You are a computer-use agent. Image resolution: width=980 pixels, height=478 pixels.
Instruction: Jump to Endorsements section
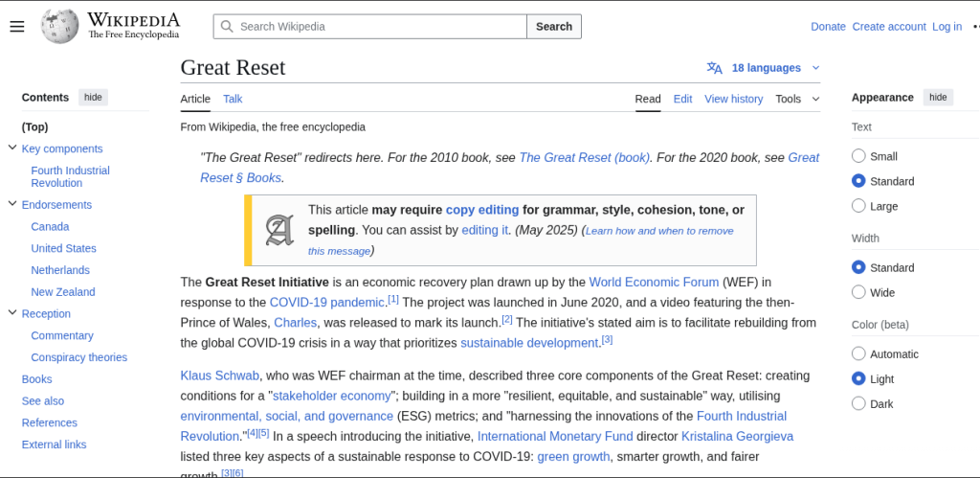(x=56, y=205)
